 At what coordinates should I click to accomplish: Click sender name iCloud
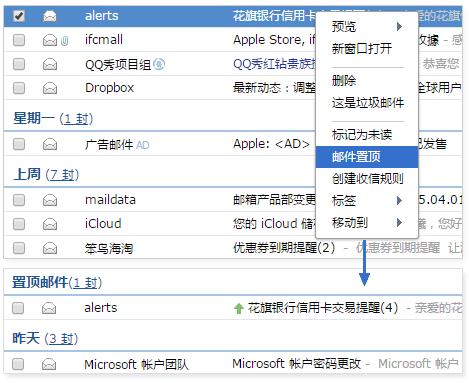pyautogui.click(x=103, y=224)
